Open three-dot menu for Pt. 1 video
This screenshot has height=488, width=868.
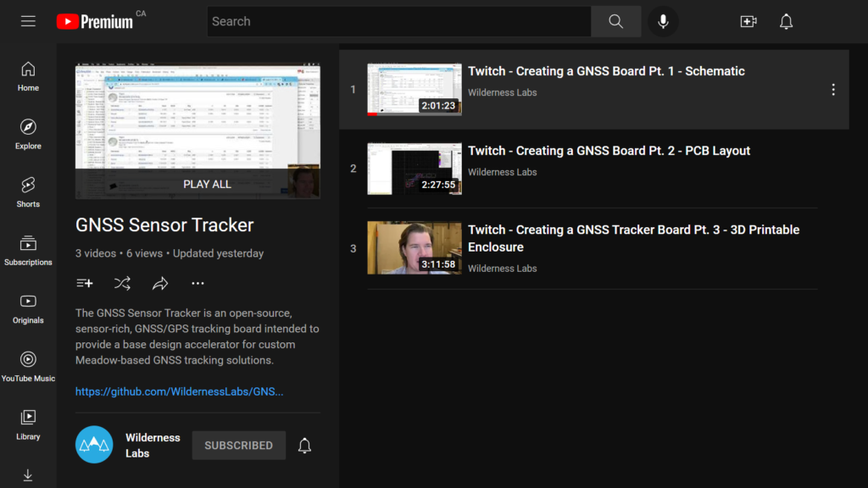(833, 90)
